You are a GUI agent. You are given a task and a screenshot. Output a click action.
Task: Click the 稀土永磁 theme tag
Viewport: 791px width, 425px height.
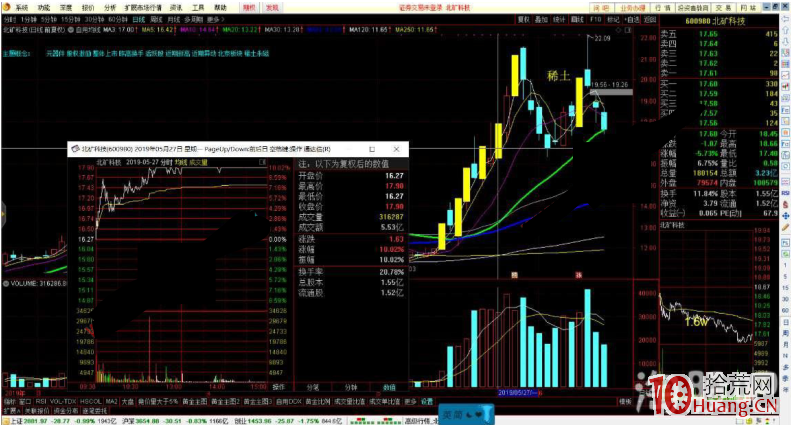point(256,53)
